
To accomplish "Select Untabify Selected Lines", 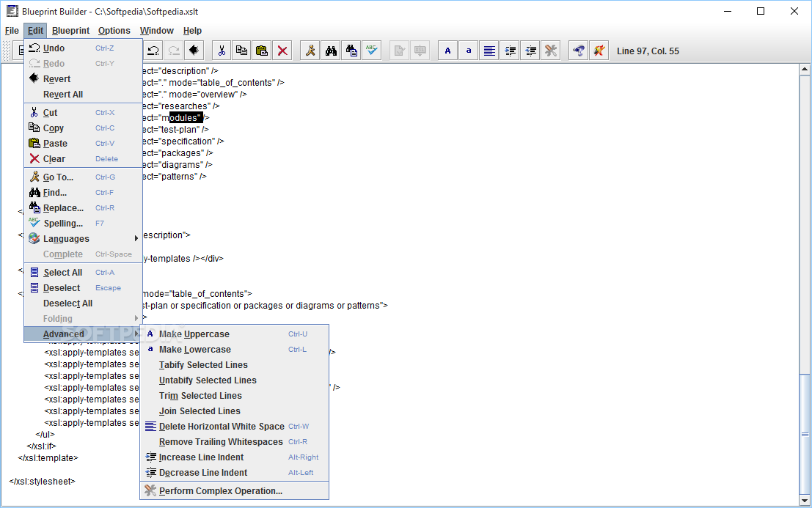I will point(234,380).
